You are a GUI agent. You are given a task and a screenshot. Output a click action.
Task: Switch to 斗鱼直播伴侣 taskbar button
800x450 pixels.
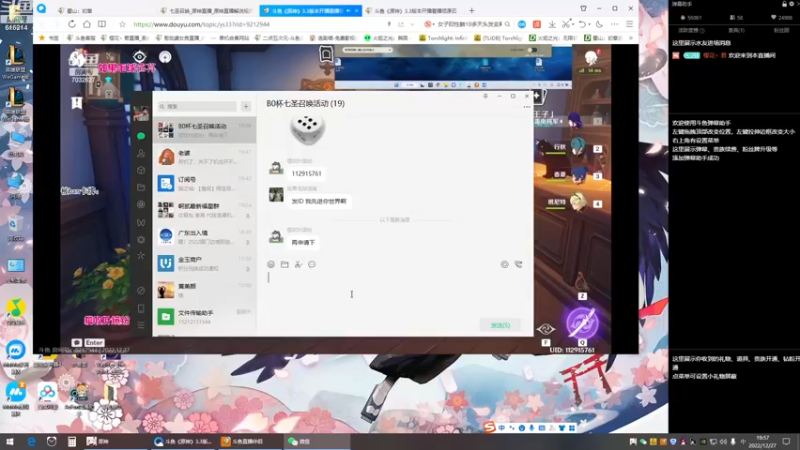click(x=250, y=441)
